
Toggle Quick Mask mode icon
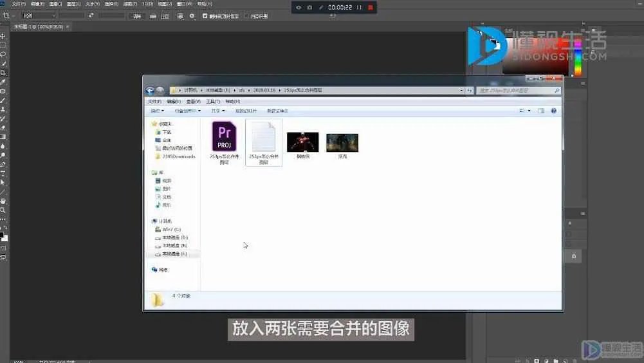coord(3,248)
